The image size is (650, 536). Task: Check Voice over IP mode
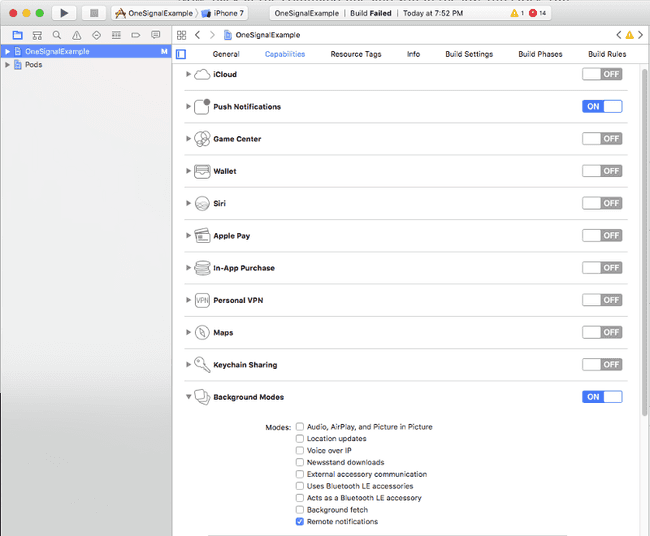pos(300,450)
